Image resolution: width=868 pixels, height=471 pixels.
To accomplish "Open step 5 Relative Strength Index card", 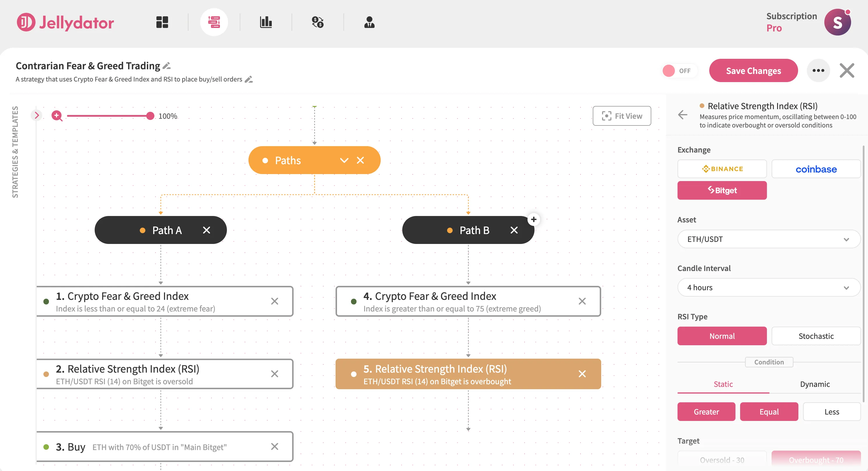I will coord(468,374).
